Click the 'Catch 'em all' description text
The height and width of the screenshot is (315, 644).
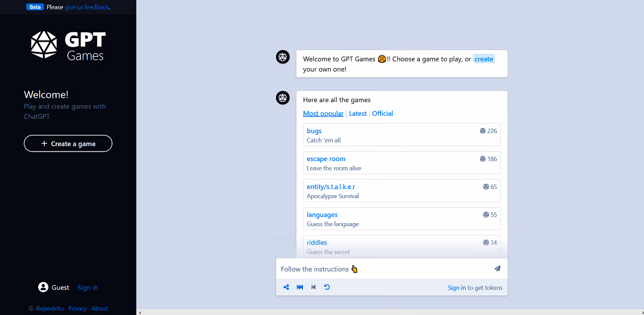[x=324, y=140]
